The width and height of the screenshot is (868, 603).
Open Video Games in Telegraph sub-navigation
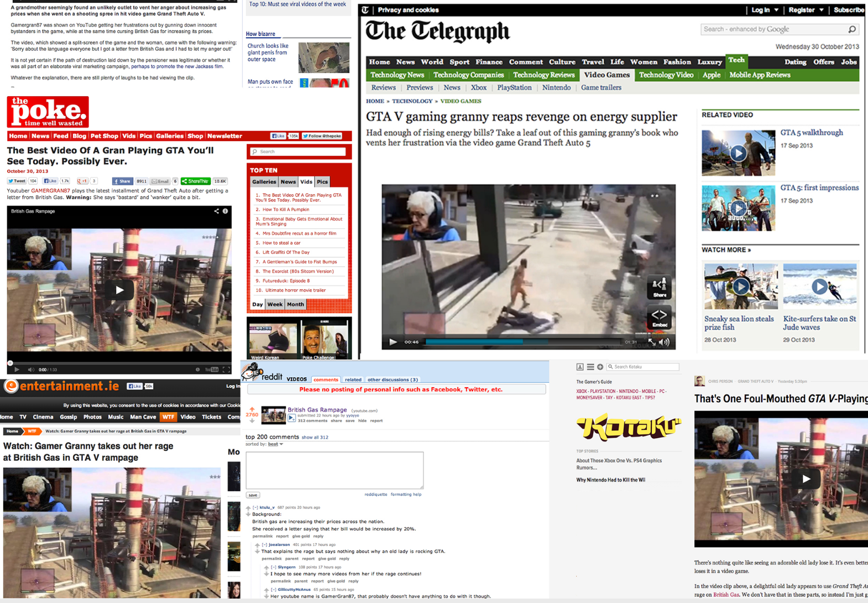(x=606, y=75)
